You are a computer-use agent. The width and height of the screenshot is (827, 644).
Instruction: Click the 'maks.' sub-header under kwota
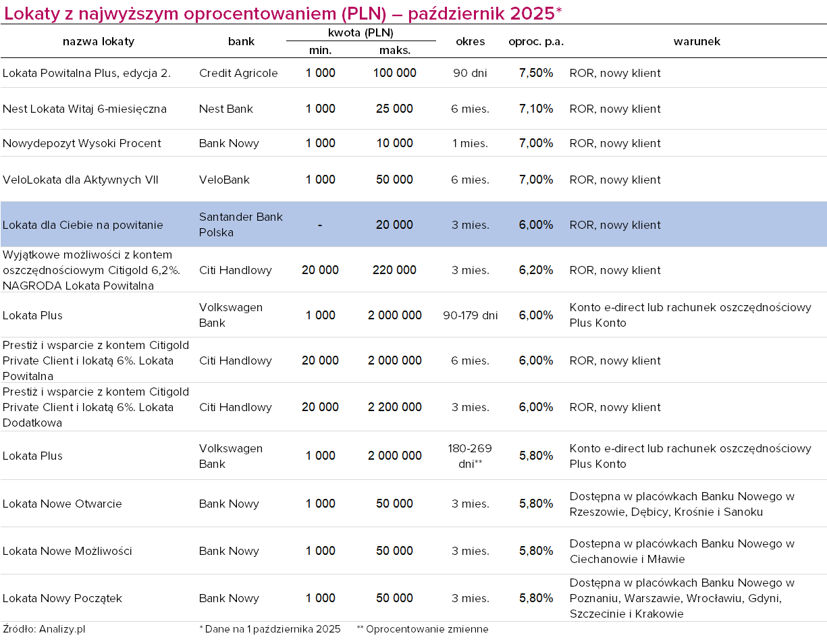[x=395, y=50]
